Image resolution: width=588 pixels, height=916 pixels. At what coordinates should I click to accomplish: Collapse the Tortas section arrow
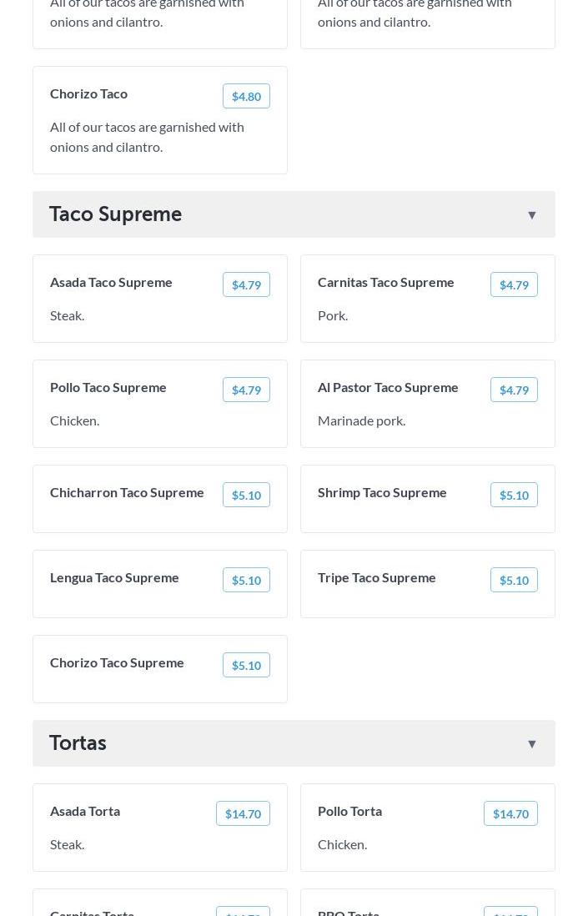[x=531, y=744]
